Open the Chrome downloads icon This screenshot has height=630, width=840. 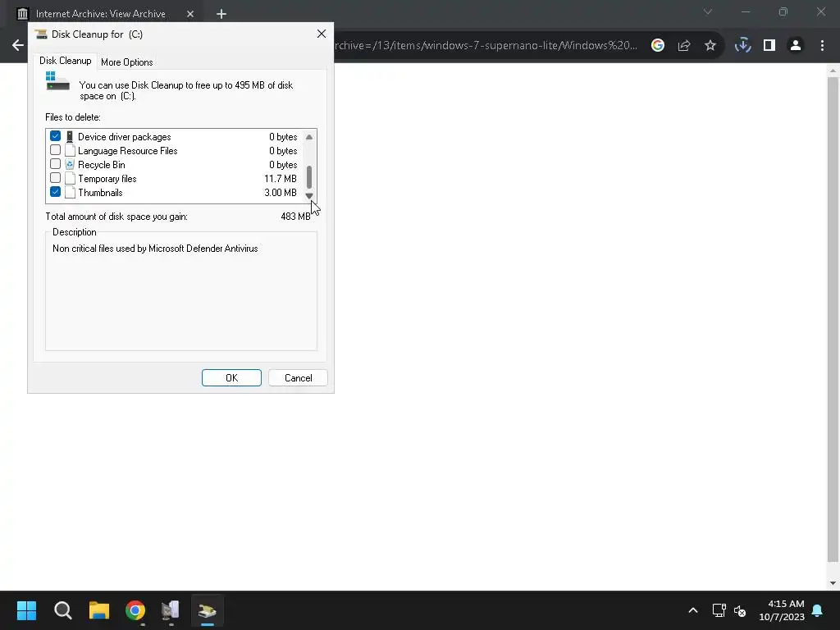coord(742,45)
